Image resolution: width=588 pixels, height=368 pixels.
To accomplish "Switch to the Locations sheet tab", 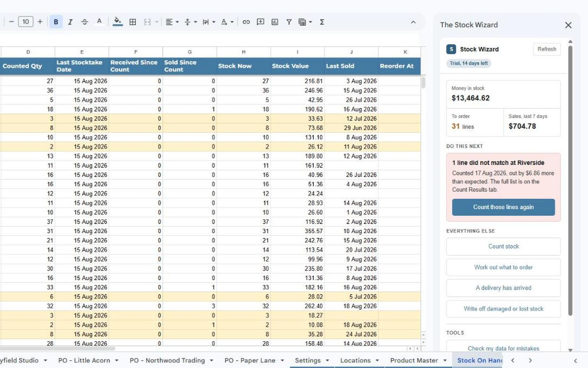I will [x=356, y=360].
